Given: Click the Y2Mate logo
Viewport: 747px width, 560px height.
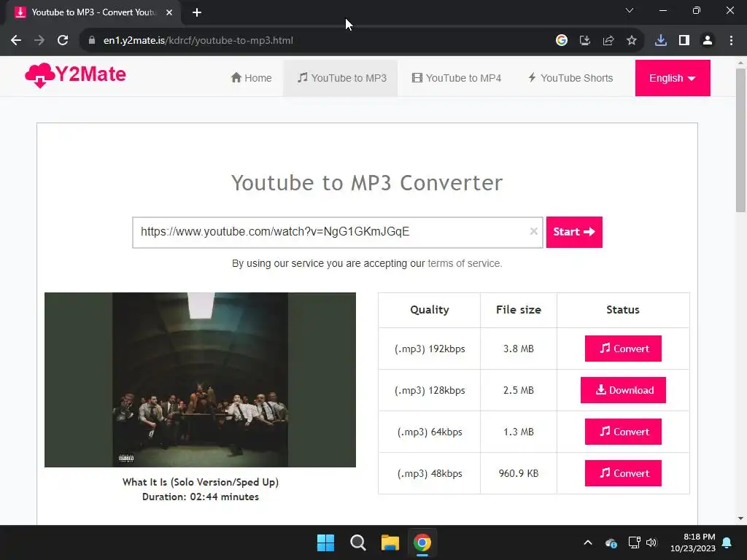Looking at the screenshot, I should 75,75.
